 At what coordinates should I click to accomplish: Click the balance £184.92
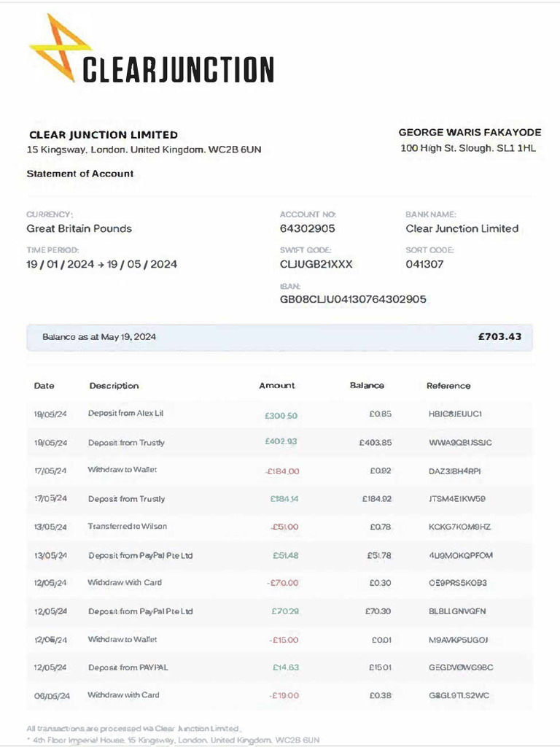(x=377, y=499)
